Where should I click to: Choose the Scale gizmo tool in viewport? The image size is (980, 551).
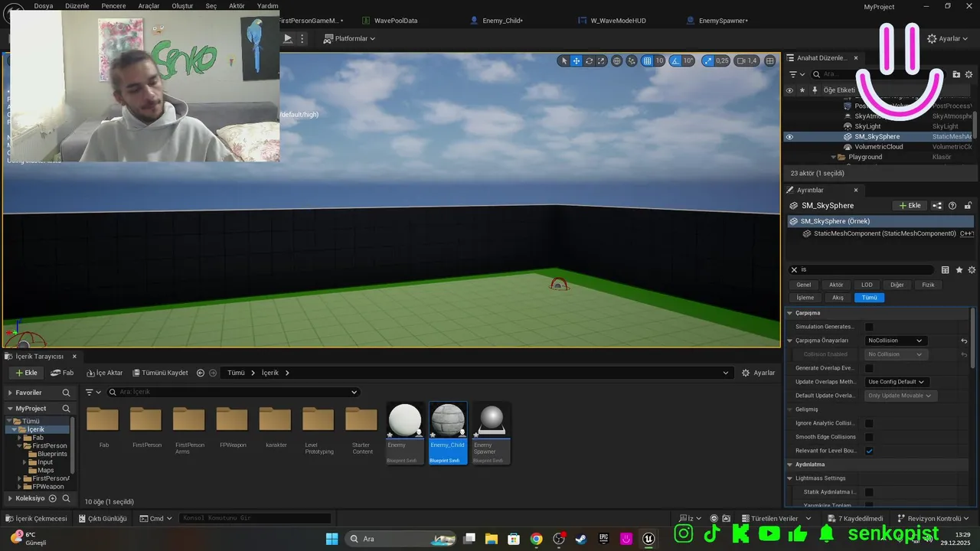(601, 60)
